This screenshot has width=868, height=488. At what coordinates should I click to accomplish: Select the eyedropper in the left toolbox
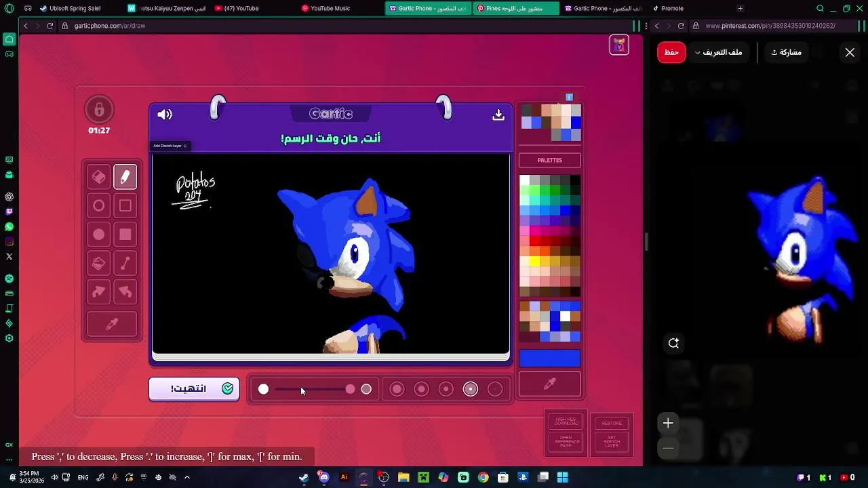pos(112,325)
